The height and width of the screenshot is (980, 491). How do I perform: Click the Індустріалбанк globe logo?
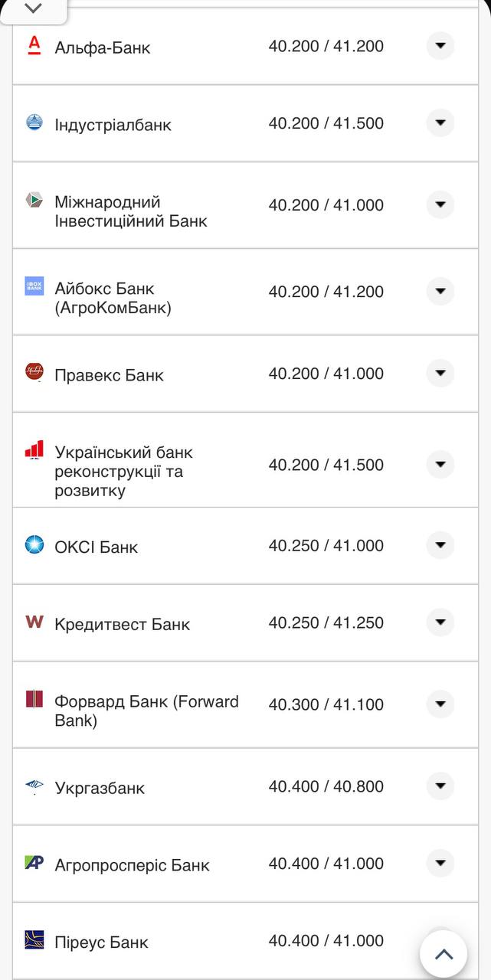[34, 122]
